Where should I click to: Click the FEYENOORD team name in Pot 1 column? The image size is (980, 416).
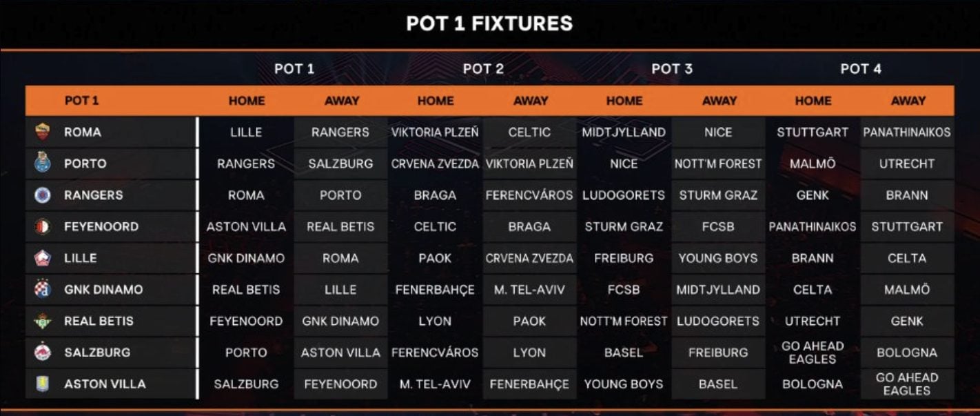point(101,226)
